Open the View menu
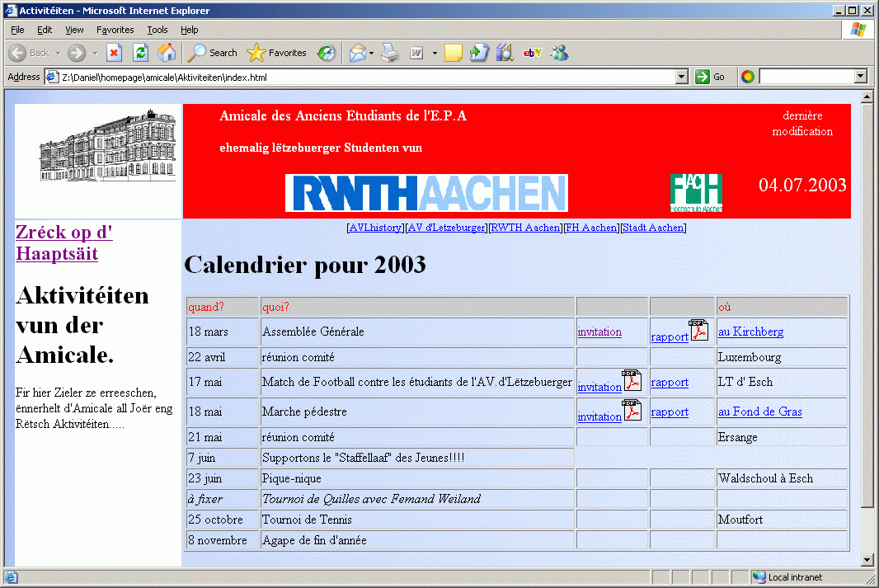 click(74, 30)
